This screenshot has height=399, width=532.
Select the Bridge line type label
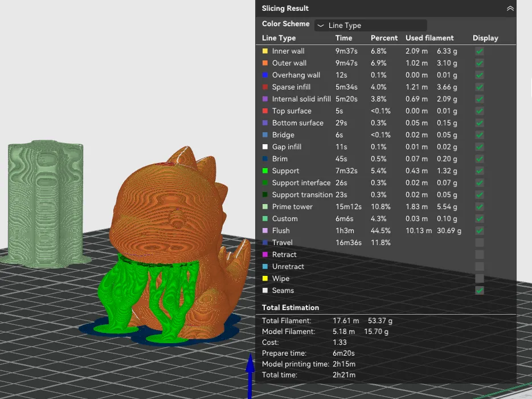click(x=283, y=135)
